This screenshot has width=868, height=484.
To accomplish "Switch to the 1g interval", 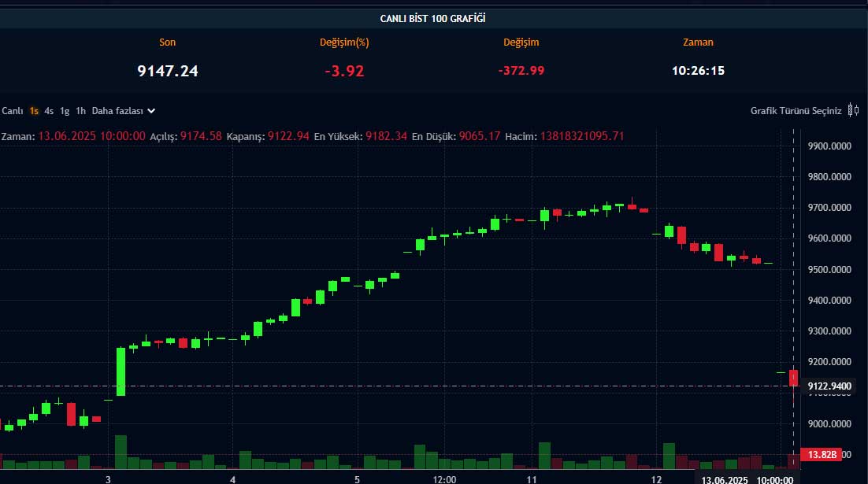I will tap(65, 111).
